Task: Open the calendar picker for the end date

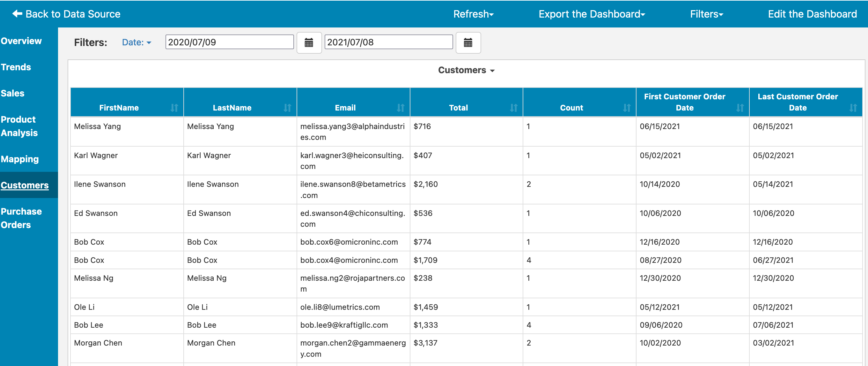Action: click(468, 42)
